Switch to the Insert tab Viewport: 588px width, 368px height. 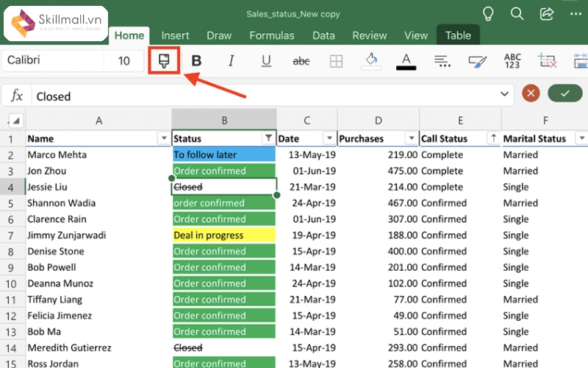(175, 35)
